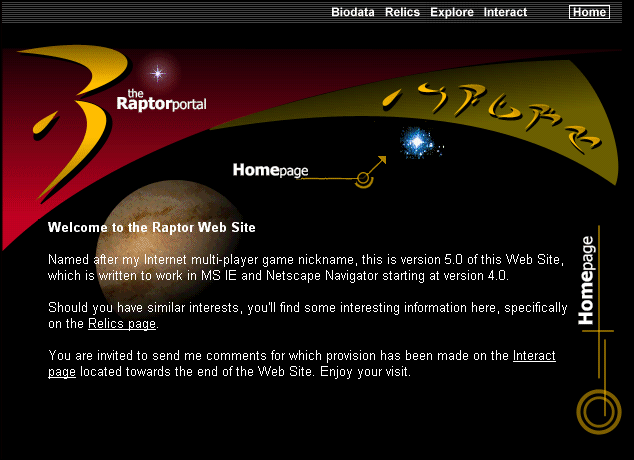Open the Interact navigation item
634x460 pixels.
point(505,12)
